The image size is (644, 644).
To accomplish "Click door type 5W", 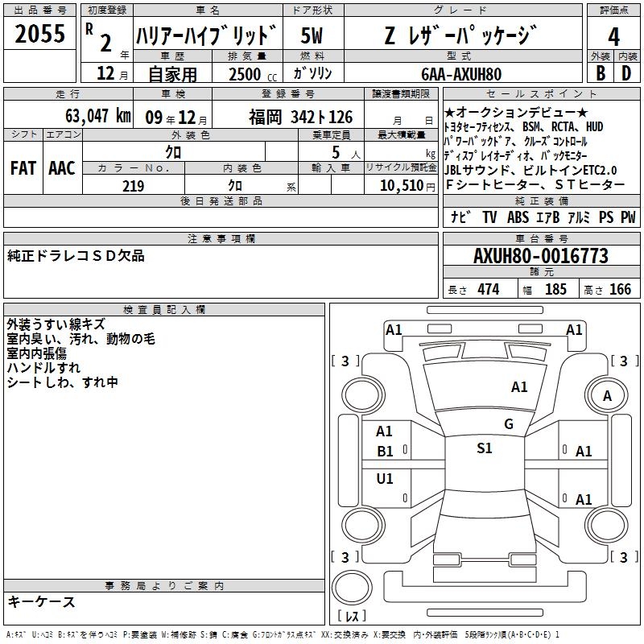I will pos(312,35).
